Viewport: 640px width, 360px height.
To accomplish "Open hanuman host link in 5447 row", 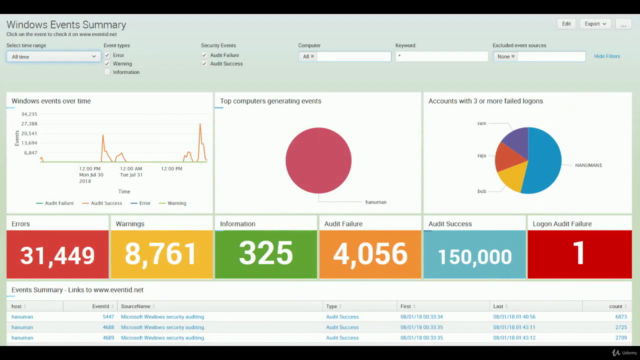I will click(x=22, y=317).
